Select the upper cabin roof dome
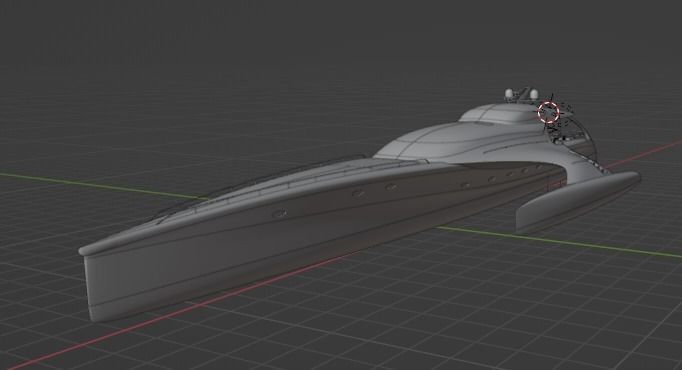Screen dimensions: 682x370 tap(500, 113)
